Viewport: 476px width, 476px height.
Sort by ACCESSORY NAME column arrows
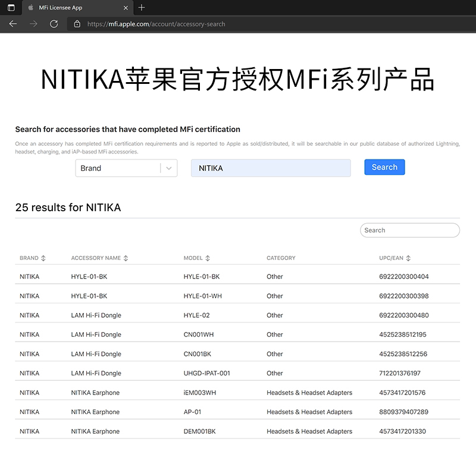point(126,258)
